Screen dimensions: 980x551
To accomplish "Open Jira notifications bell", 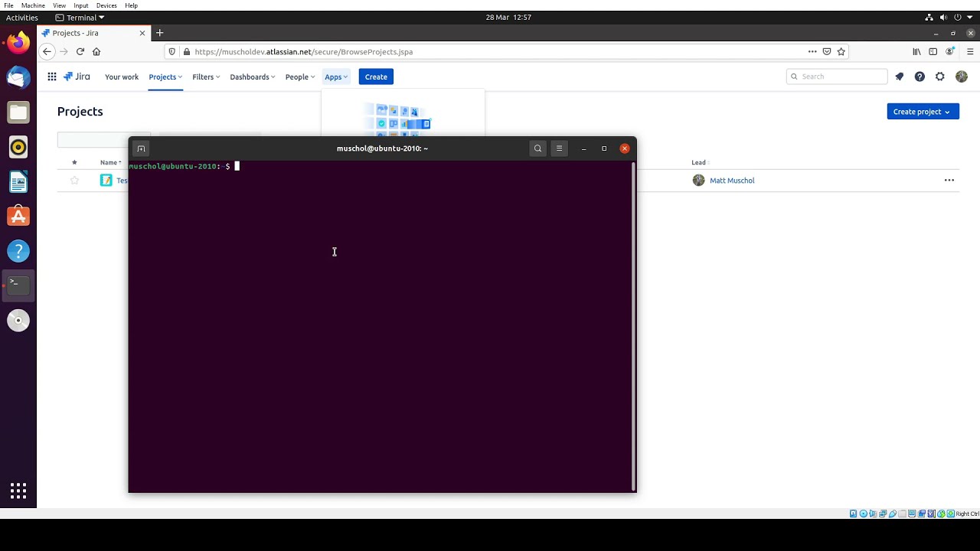I will coord(900,77).
